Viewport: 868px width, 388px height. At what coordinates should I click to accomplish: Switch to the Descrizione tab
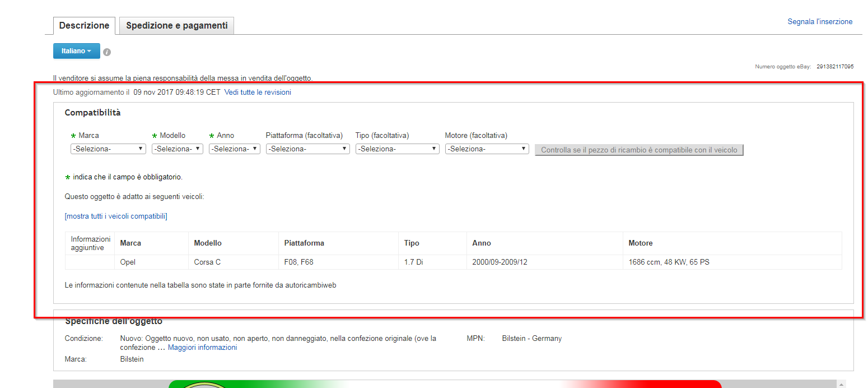point(84,26)
